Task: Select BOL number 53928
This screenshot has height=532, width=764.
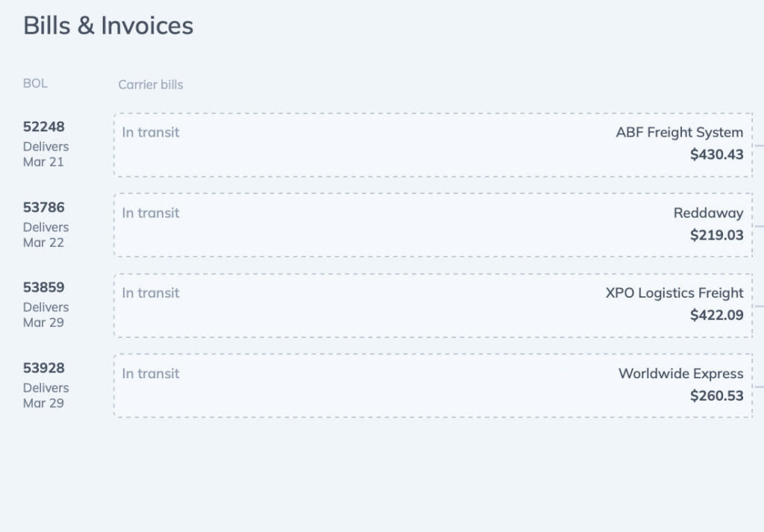Action: [44, 368]
